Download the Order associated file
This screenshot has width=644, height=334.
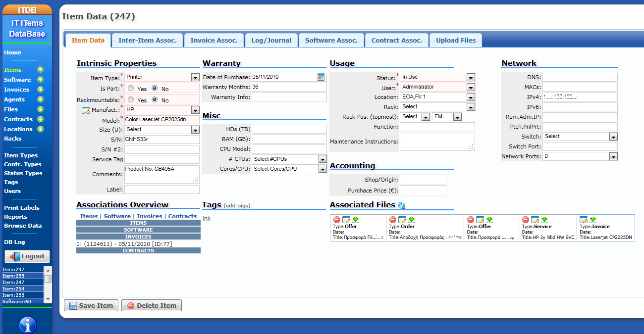tap(411, 220)
